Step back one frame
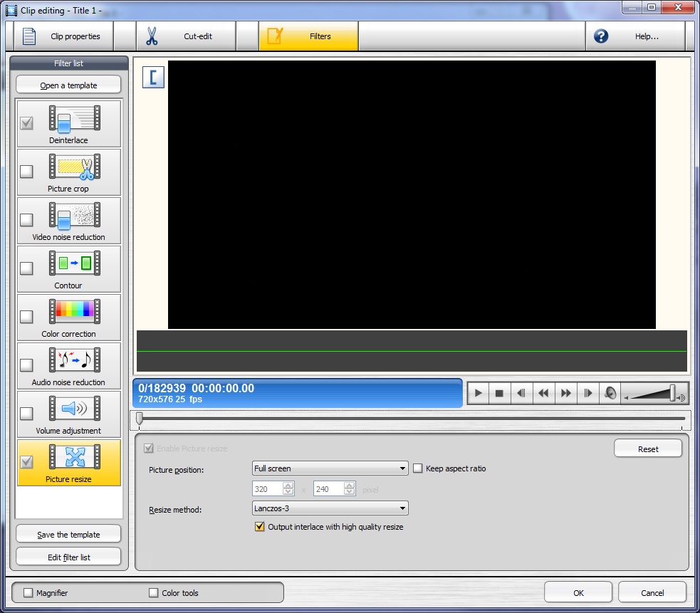700x613 pixels. [x=521, y=393]
